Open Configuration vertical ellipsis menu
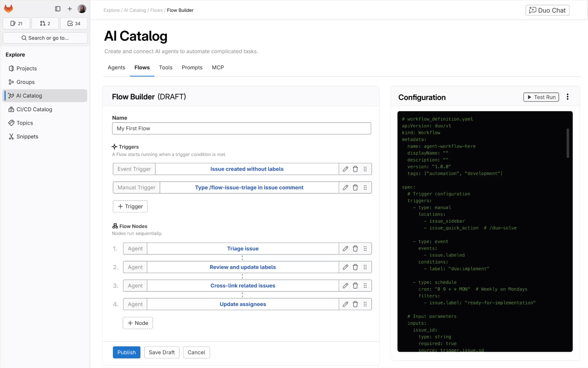The width and height of the screenshot is (588, 368). click(x=567, y=97)
